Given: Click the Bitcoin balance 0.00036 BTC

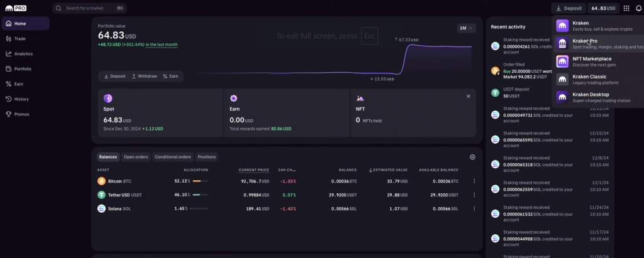Looking at the screenshot, I should tap(344, 181).
